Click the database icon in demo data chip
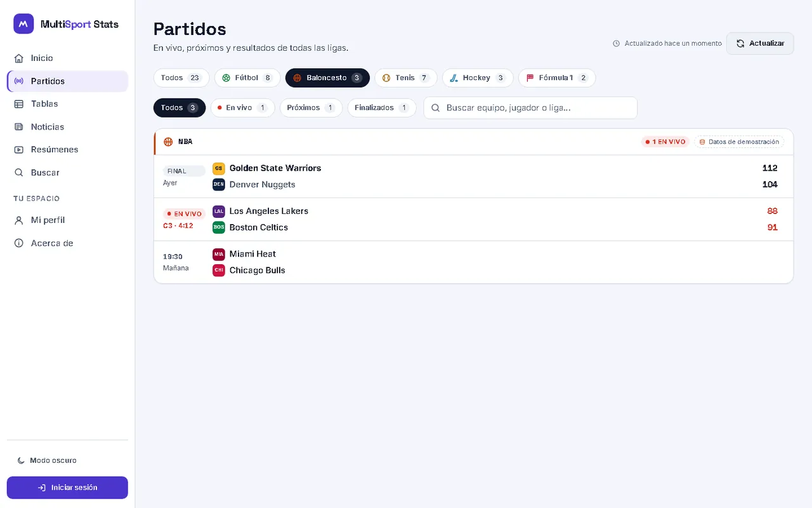 click(702, 142)
